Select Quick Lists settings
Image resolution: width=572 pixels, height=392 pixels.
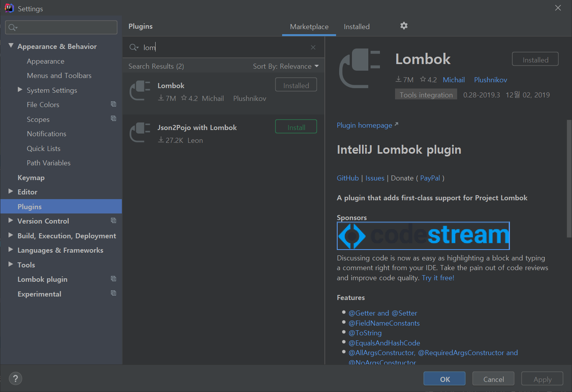tap(43, 149)
